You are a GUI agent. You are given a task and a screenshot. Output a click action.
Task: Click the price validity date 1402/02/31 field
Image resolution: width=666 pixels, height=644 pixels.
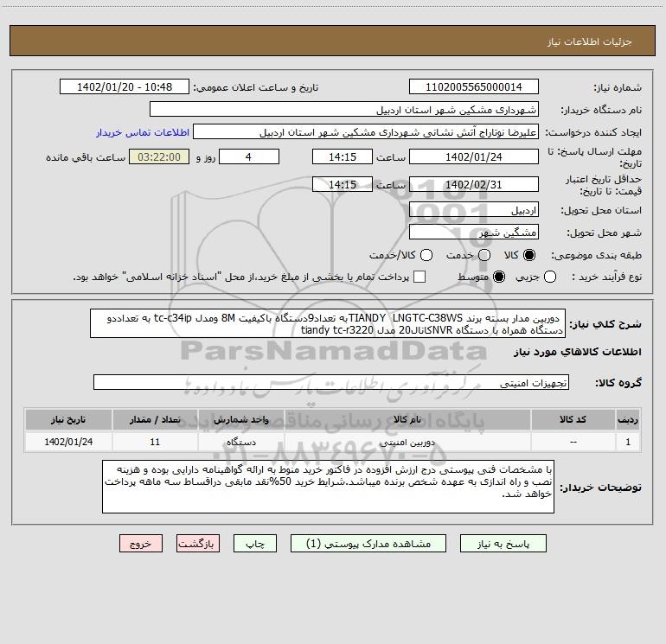click(474, 184)
